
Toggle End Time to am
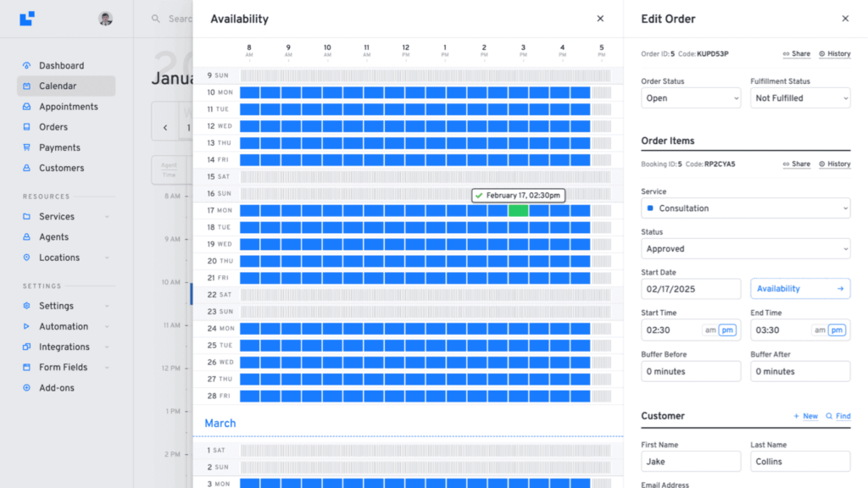coord(819,330)
